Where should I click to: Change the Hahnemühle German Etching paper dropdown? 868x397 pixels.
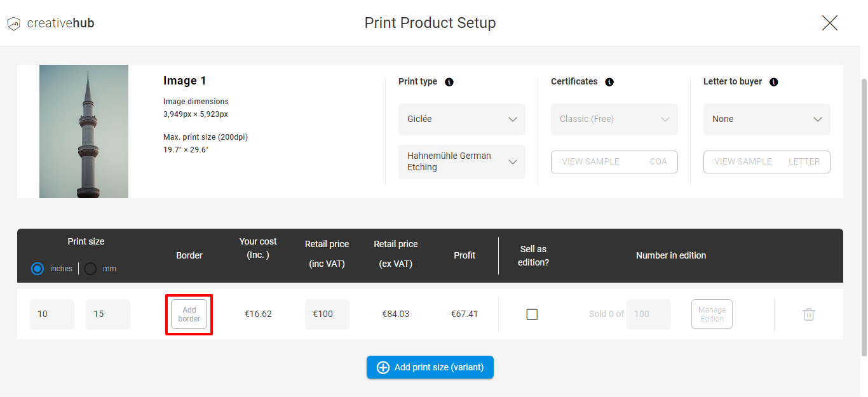click(461, 161)
